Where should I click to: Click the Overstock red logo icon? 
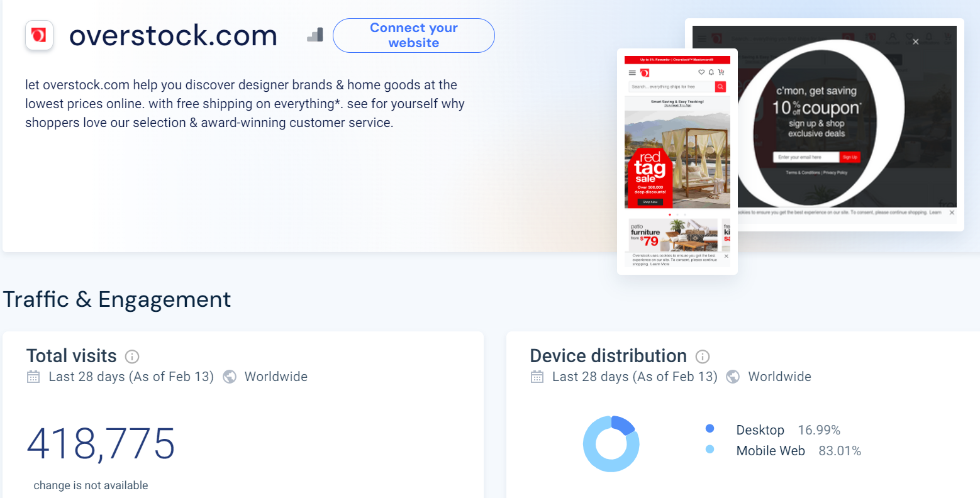tap(39, 35)
